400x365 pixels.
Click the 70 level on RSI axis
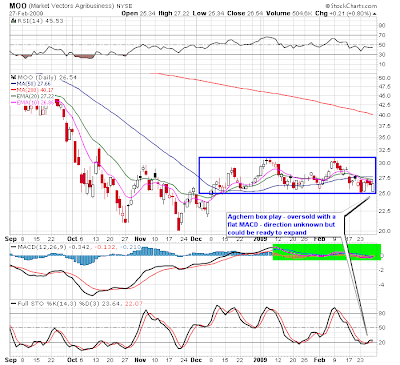(382, 35)
